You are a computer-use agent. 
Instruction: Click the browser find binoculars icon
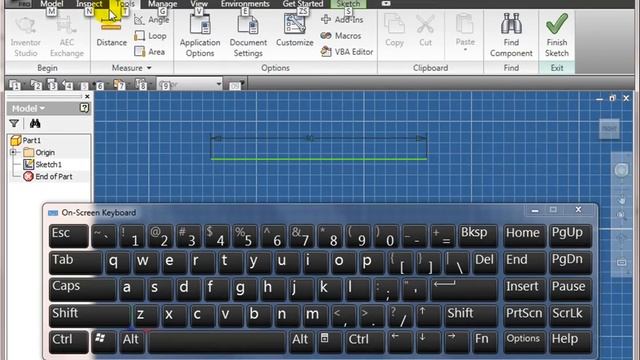(35, 123)
